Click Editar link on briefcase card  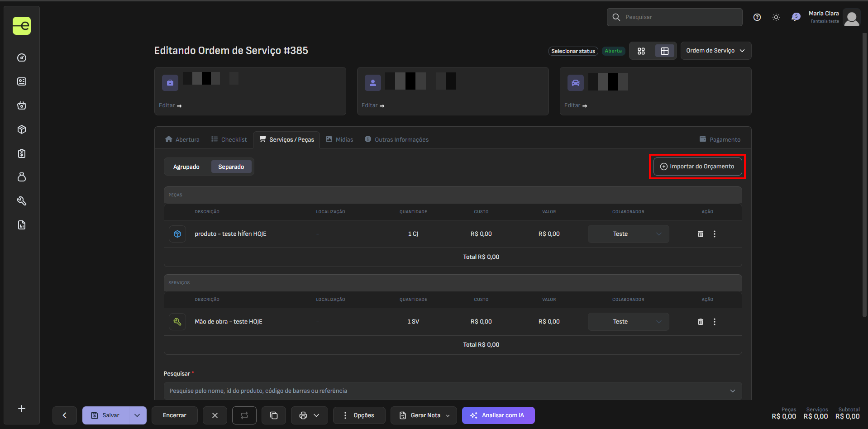(x=170, y=105)
